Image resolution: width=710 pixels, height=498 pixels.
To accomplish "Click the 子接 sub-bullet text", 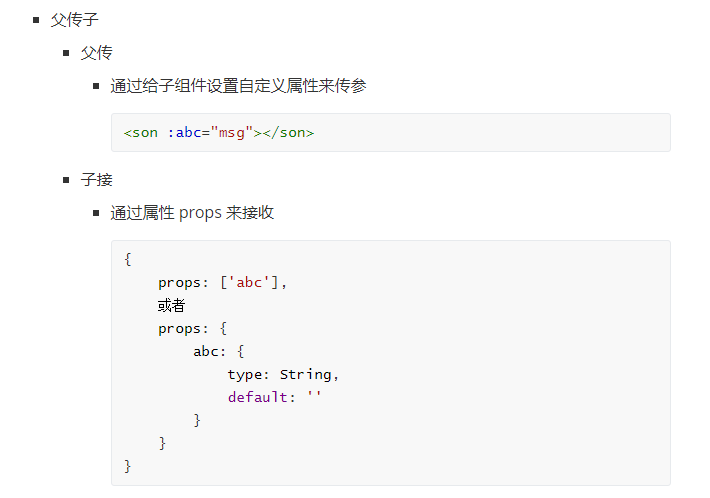I will pyautogui.click(x=96, y=180).
